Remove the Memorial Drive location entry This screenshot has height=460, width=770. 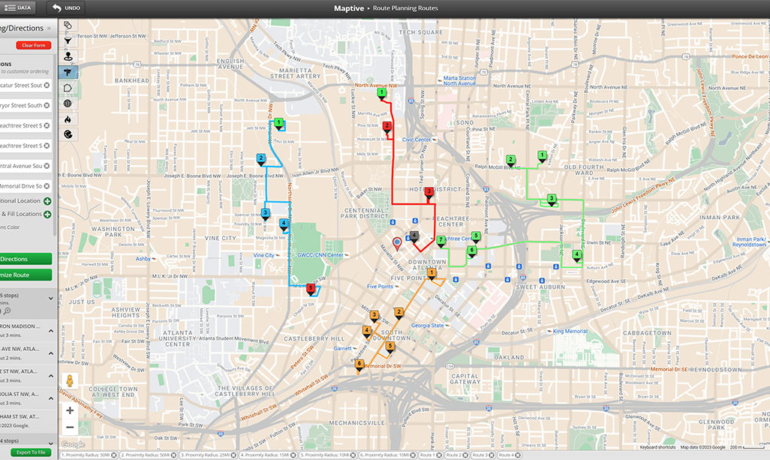[x=47, y=186]
